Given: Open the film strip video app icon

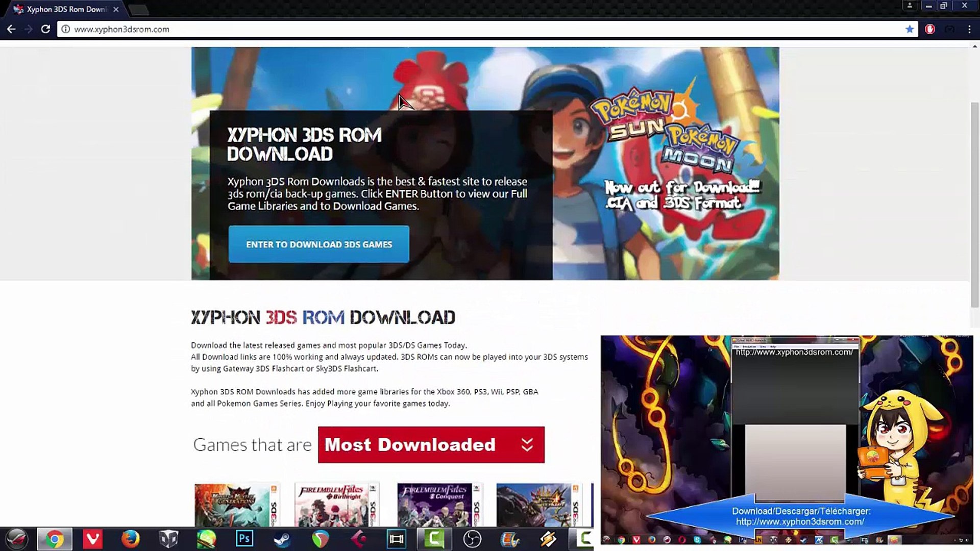Looking at the screenshot, I should point(397,539).
